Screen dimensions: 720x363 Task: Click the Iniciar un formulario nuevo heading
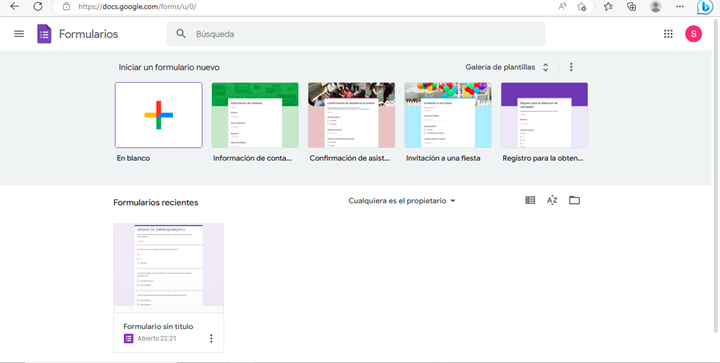169,67
